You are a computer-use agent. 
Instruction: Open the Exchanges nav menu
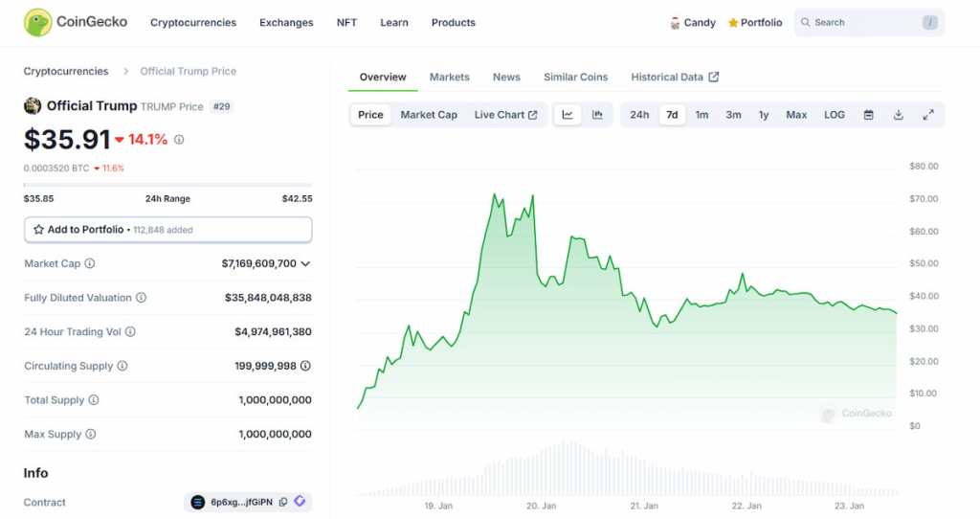click(x=286, y=23)
